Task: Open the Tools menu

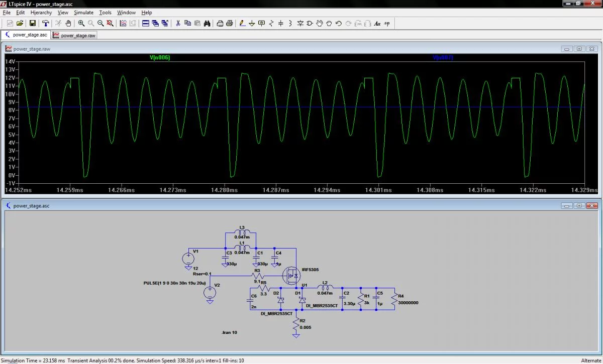Action: click(x=105, y=12)
